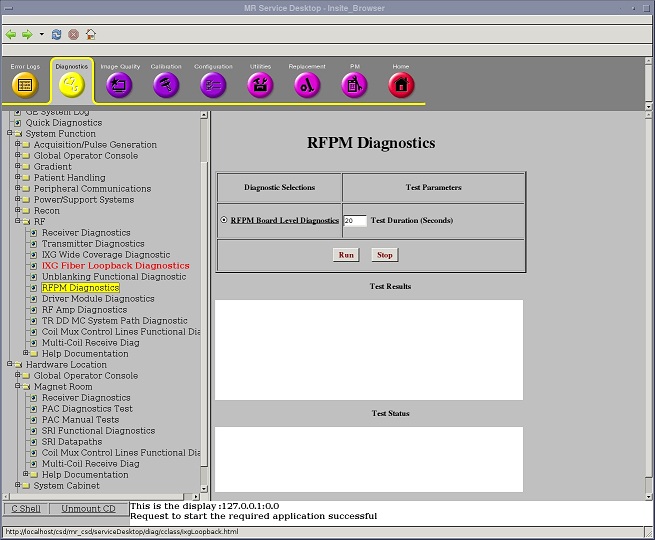This screenshot has width=655, height=540.
Task: Open the Error Logs icon
Action: tap(25, 85)
